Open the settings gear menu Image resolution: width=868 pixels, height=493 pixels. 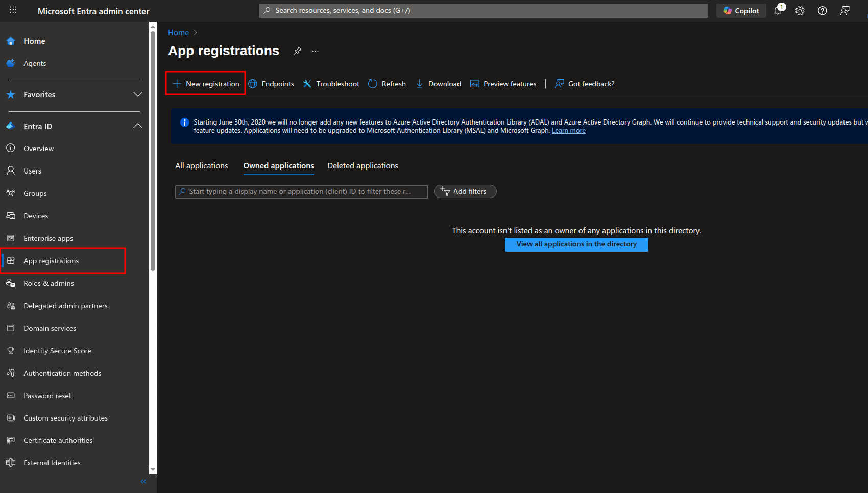click(x=800, y=10)
